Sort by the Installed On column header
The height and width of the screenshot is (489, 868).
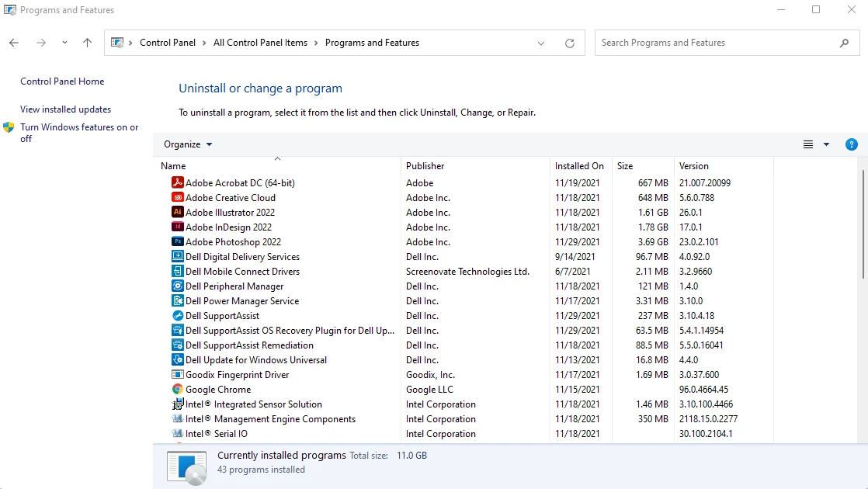(581, 165)
